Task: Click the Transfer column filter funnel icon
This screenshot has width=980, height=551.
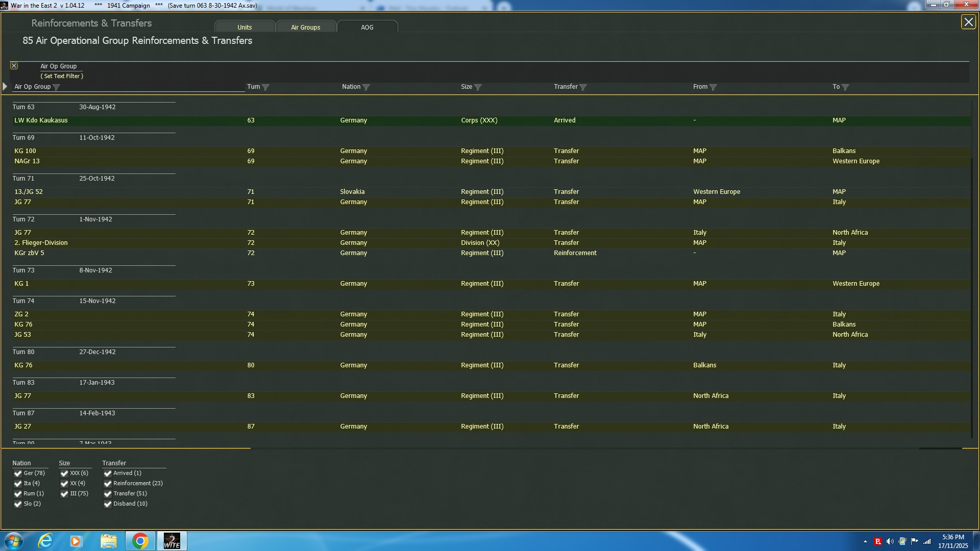Action: click(x=583, y=87)
